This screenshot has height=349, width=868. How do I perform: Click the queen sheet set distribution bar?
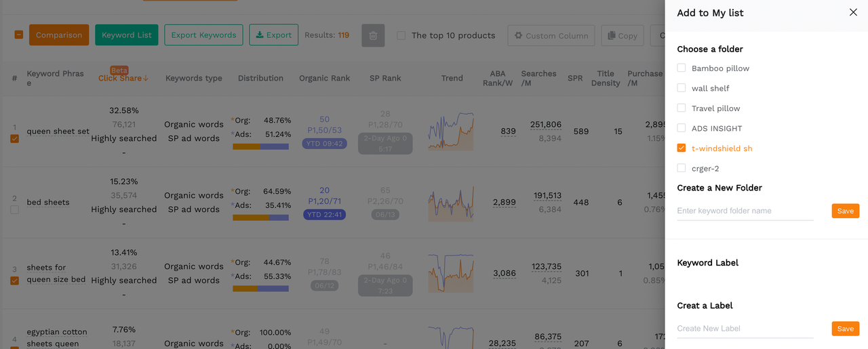point(260,146)
